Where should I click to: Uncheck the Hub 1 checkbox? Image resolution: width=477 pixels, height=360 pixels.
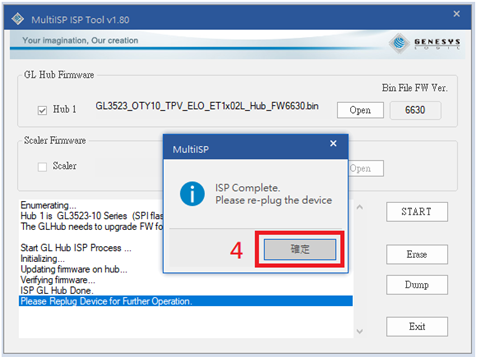tap(42, 110)
